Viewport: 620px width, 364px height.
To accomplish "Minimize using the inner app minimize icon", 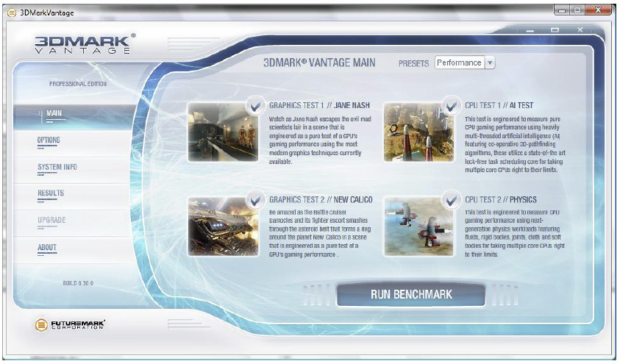I will tap(530, 30).
